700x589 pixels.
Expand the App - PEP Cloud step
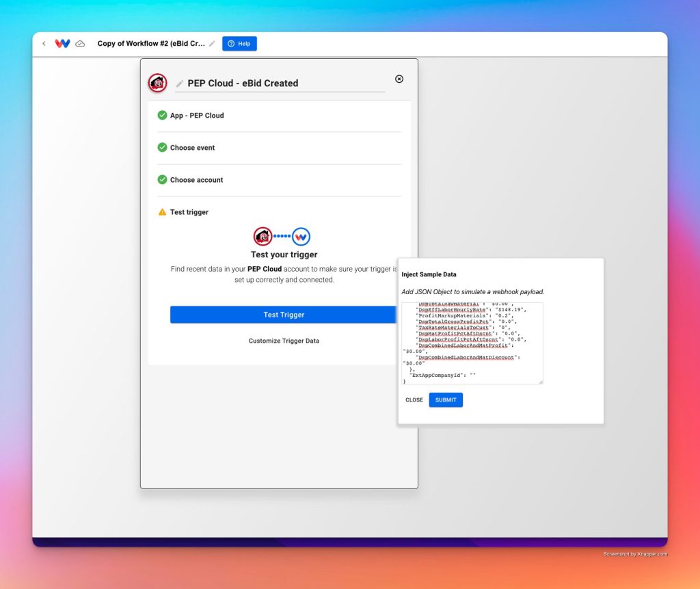[x=279, y=116]
